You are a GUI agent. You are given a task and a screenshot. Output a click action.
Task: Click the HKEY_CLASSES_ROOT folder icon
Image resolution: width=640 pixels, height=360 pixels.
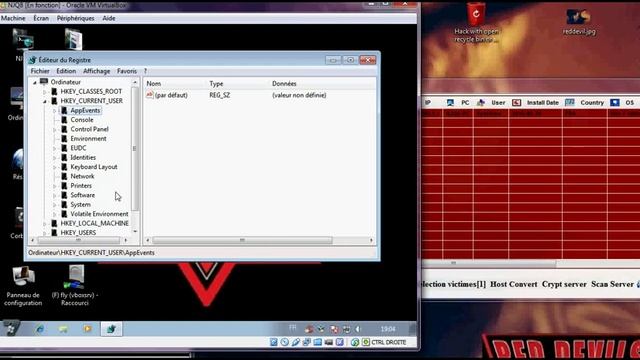click(x=54, y=91)
